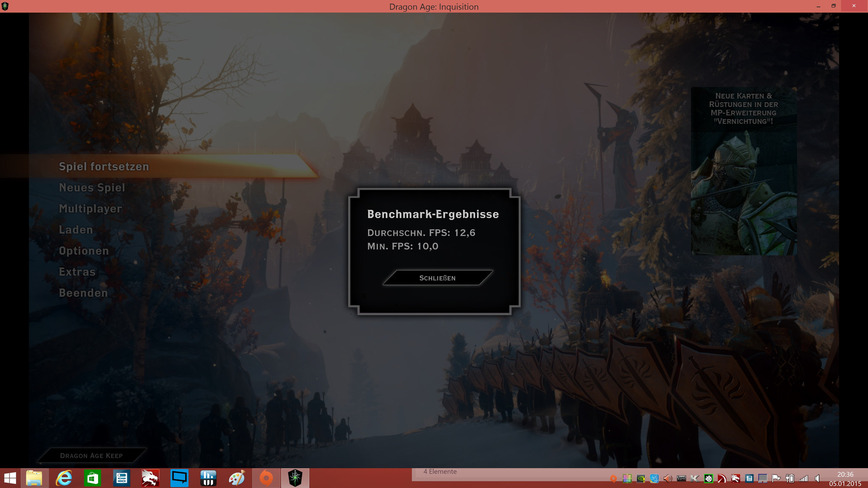Open the orange speaker tray icon
The image size is (868, 488).
click(x=668, y=479)
